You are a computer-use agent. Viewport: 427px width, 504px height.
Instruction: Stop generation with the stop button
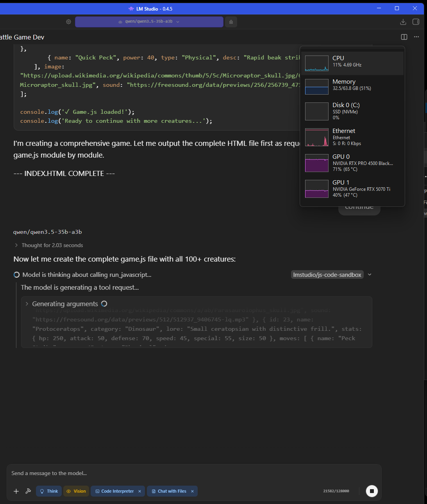[372, 491]
